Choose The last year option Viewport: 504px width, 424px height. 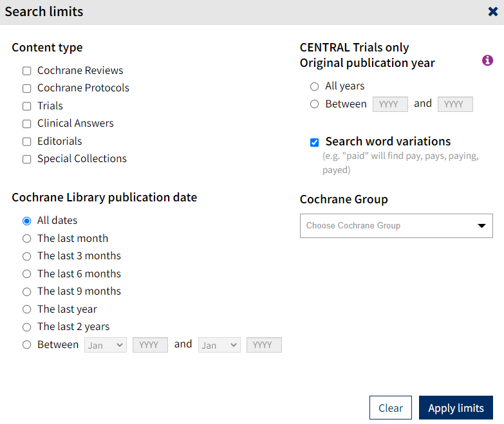26,309
